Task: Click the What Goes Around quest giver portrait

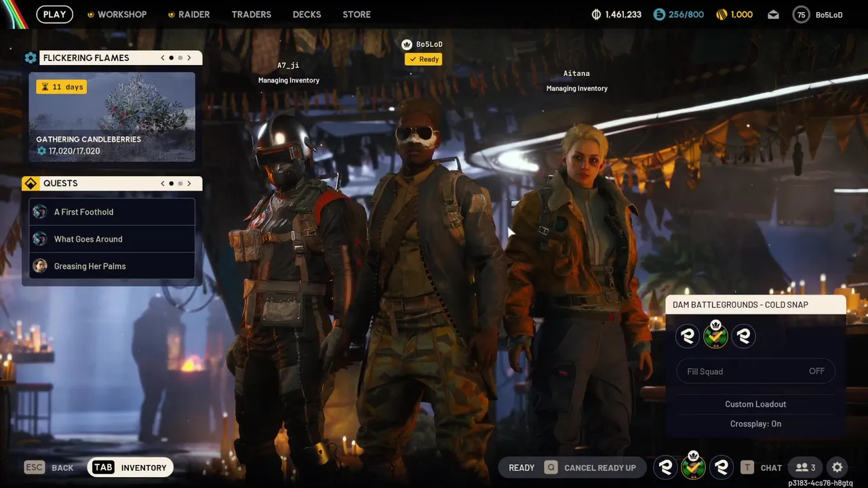Action: [x=40, y=239]
